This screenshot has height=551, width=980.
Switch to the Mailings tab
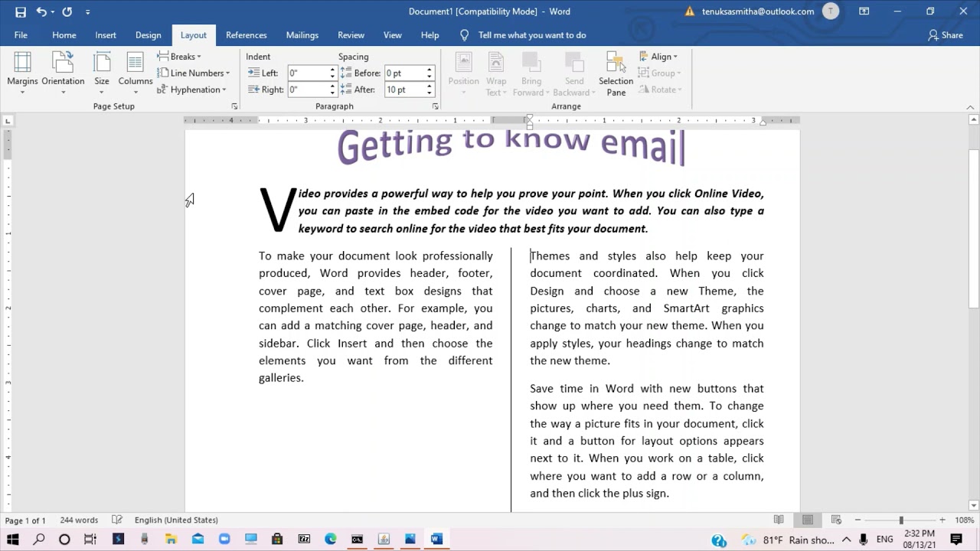tap(302, 35)
